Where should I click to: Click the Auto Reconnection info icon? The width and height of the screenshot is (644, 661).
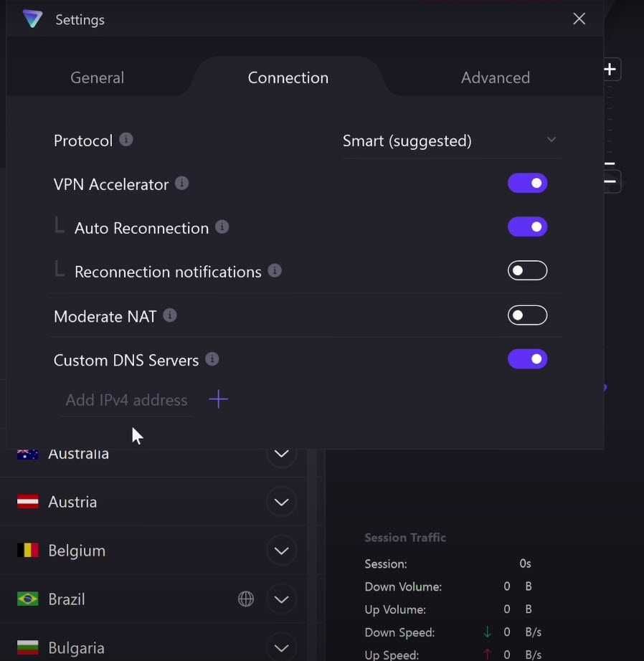pyautogui.click(x=222, y=227)
